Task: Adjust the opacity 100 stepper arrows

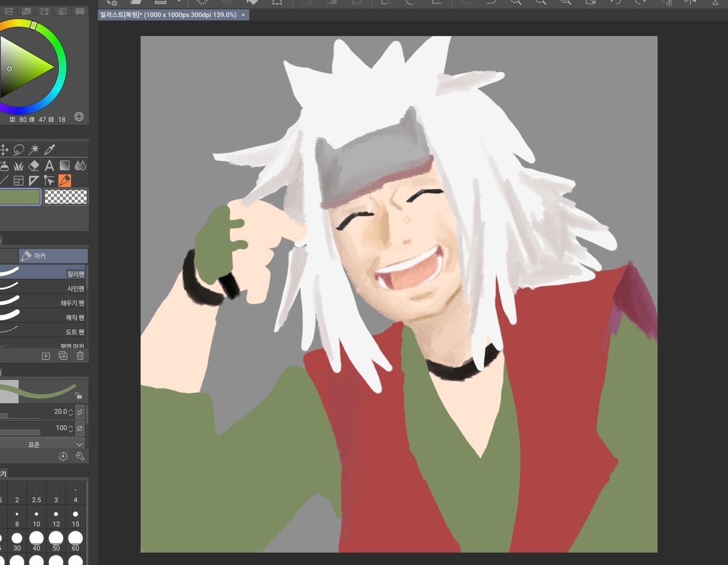Action: tap(70, 429)
